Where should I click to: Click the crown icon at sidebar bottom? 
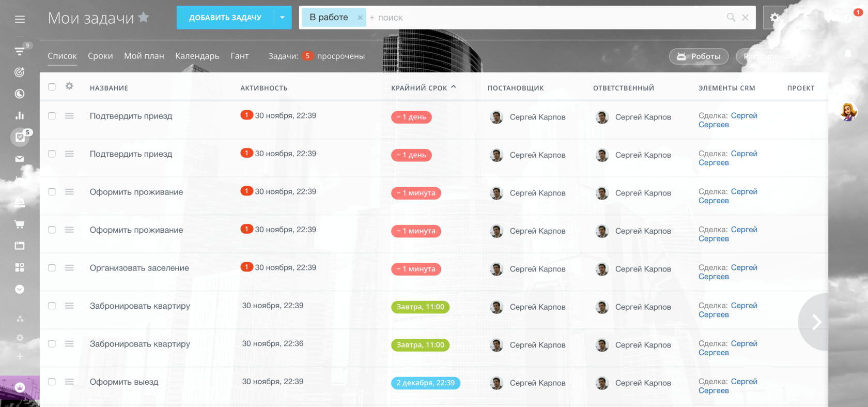(20, 387)
